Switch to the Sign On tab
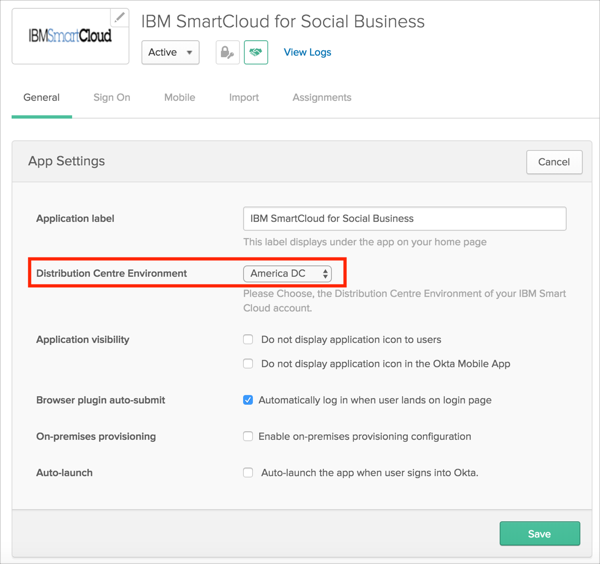The width and height of the screenshot is (600, 564). 112,98
